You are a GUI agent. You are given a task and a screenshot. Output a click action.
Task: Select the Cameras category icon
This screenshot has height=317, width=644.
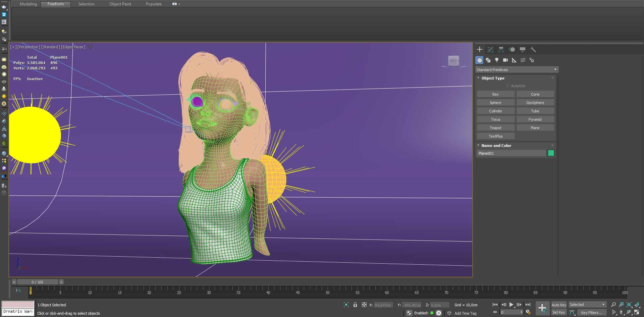[505, 60]
